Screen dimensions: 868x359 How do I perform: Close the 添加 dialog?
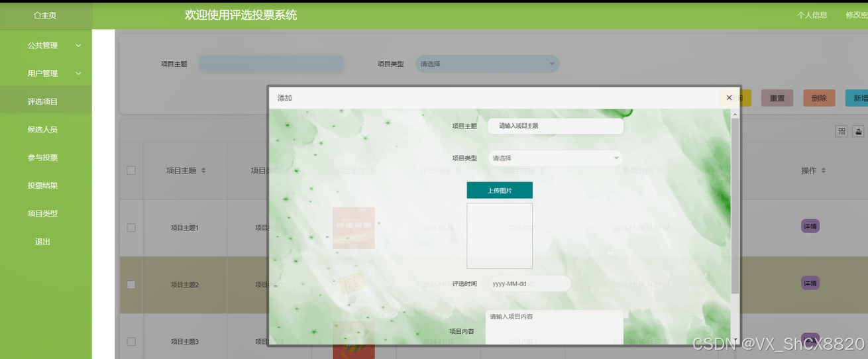point(729,97)
